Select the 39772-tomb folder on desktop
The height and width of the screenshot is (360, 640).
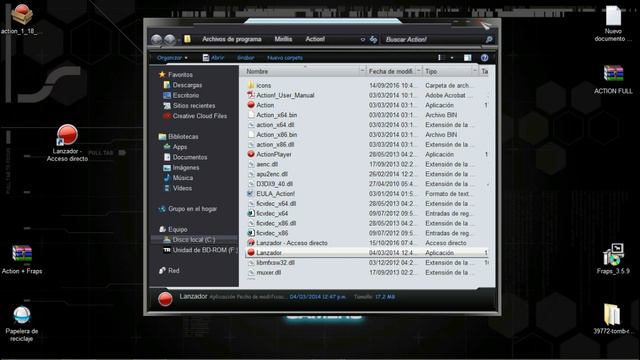tap(612, 319)
